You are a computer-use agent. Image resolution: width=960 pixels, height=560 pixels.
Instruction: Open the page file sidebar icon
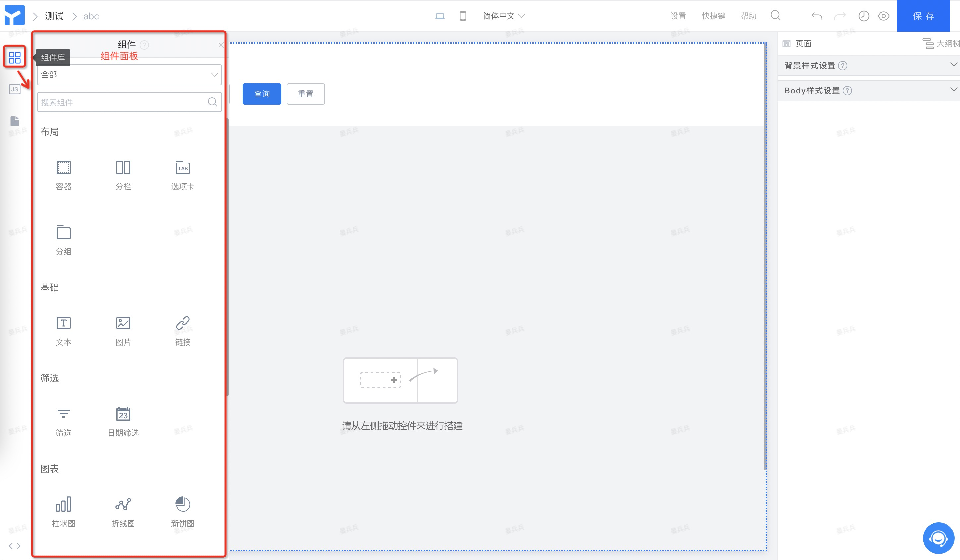pos(15,121)
